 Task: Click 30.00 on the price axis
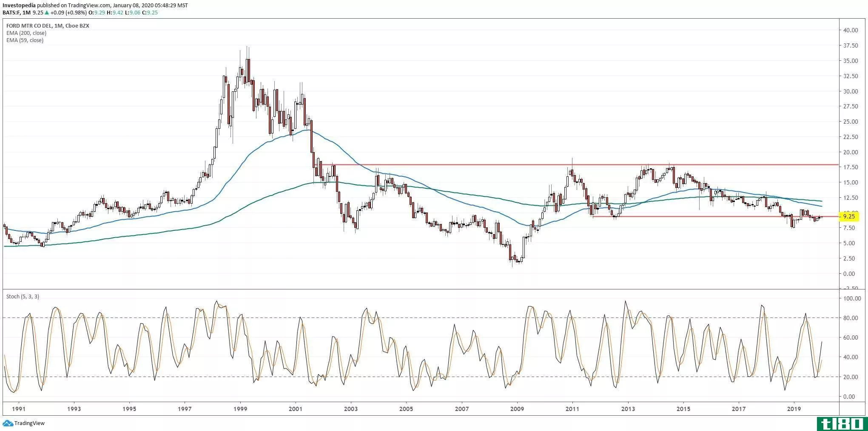[x=850, y=91]
